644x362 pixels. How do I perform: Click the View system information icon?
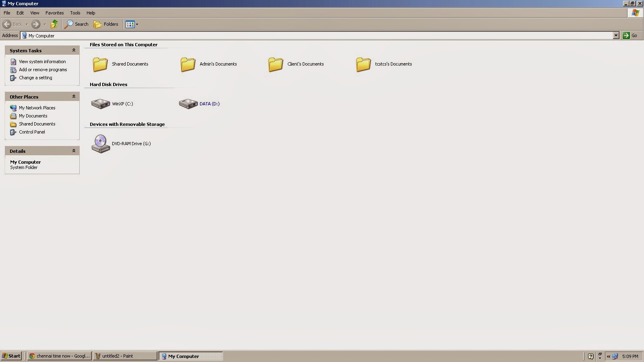pyautogui.click(x=13, y=62)
